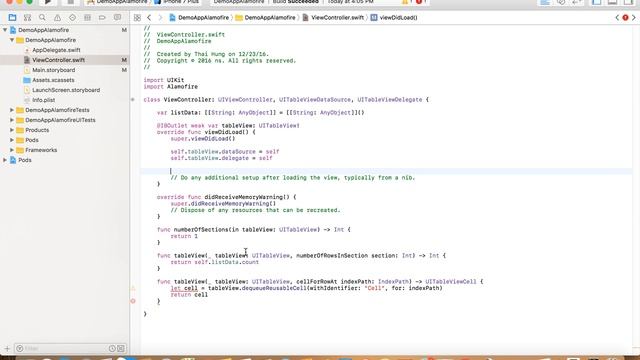The width and height of the screenshot is (640, 360).
Task: Open LaunchScreen.storyboard in the navigator
Action: [66, 90]
